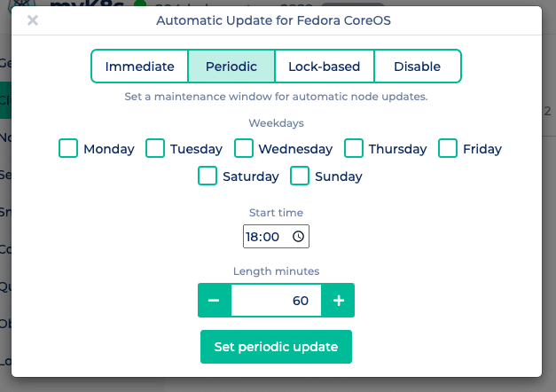Check the Monday checkbox
Image resolution: width=556 pixels, height=392 pixels.
[68, 148]
